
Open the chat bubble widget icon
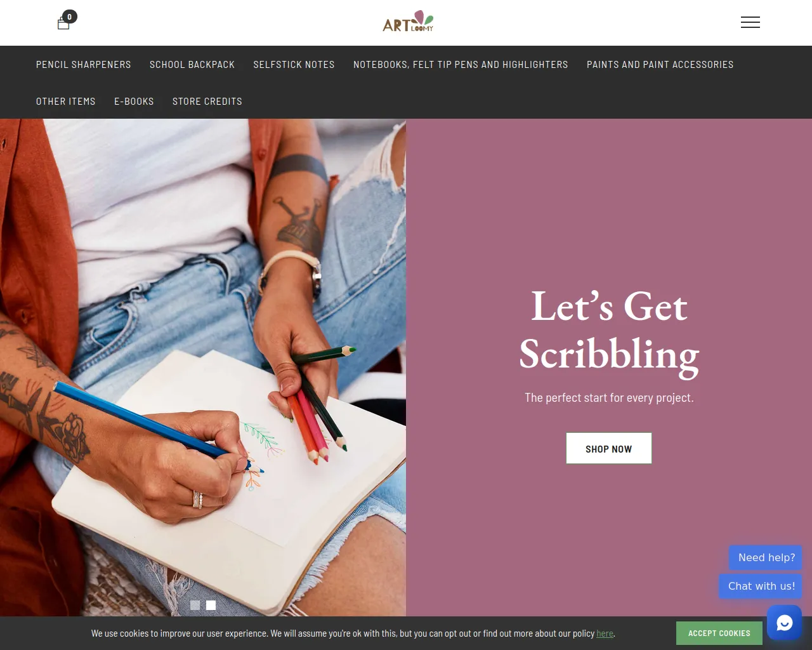[x=784, y=623]
